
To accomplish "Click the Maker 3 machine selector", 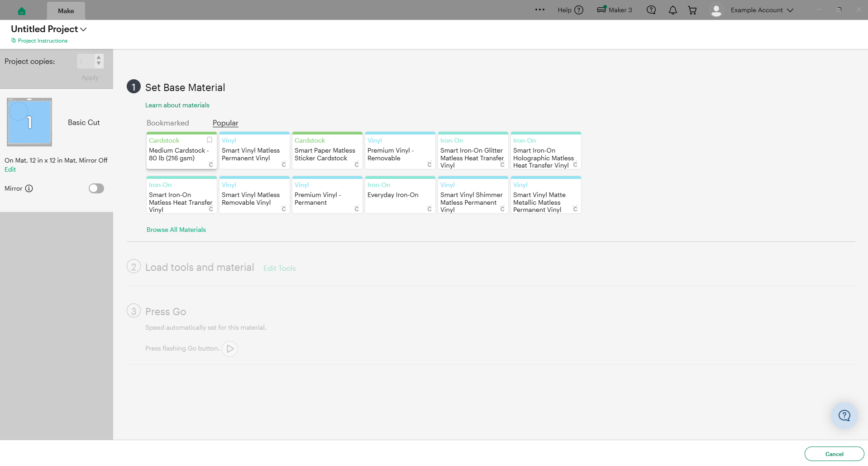I will click(615, 10).
